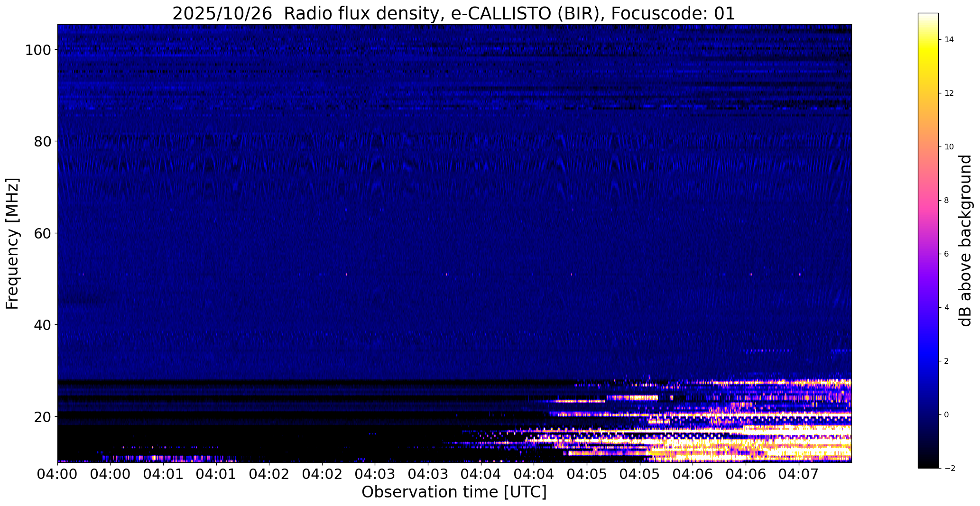Click the 04:07 time axis tick label

coord(799,473)
